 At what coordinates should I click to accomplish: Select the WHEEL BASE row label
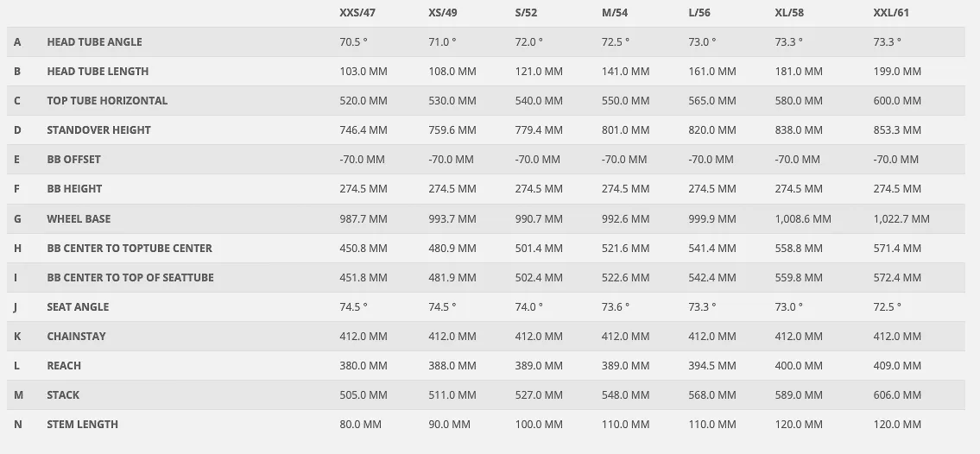click(x=79, y=219)
